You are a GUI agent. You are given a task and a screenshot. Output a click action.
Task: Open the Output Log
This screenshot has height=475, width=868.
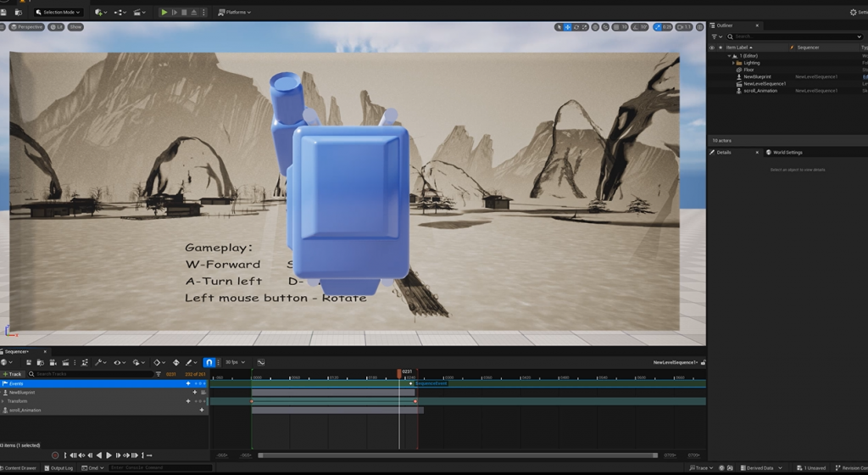58,468
